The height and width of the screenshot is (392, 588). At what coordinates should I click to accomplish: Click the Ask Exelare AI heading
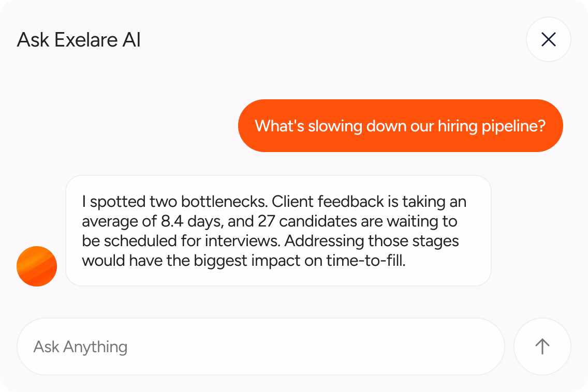(x=79, y=40)
